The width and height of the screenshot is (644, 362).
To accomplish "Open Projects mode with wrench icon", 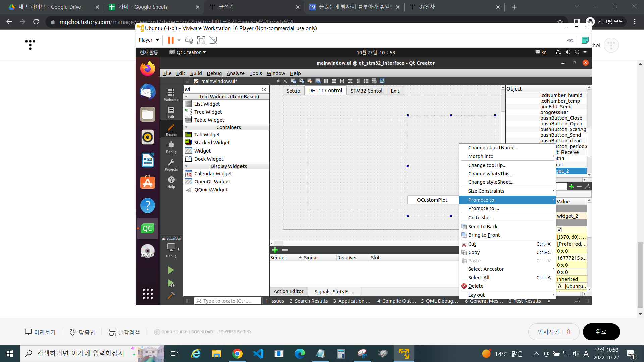I will click(171, 165).
